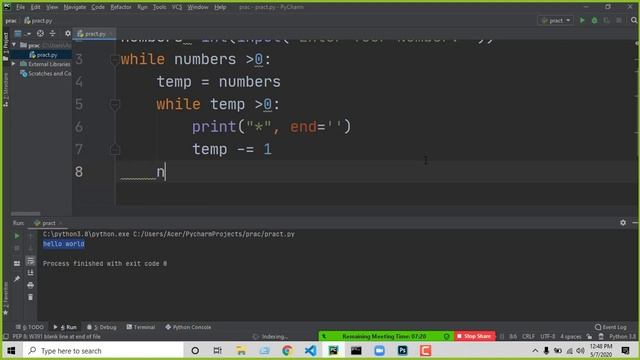
Task: Click the CRLF line separator status item
Action: (x=528, y=337)
